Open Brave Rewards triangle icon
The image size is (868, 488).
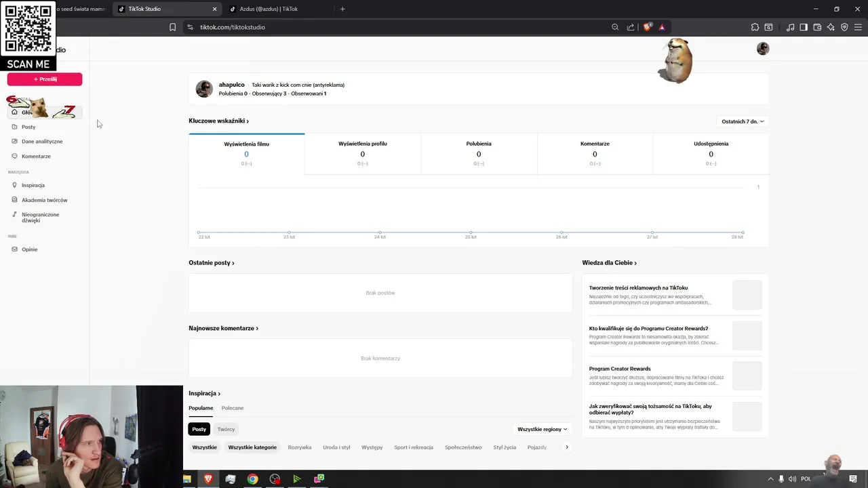[x=662, y=27]
